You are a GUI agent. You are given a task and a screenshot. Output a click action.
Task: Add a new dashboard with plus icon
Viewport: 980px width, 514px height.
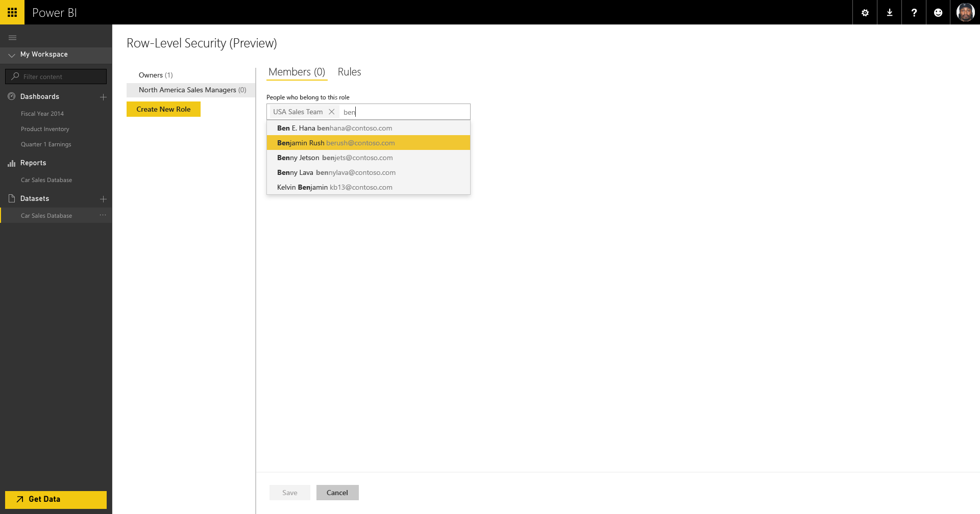tap(103, 97)
